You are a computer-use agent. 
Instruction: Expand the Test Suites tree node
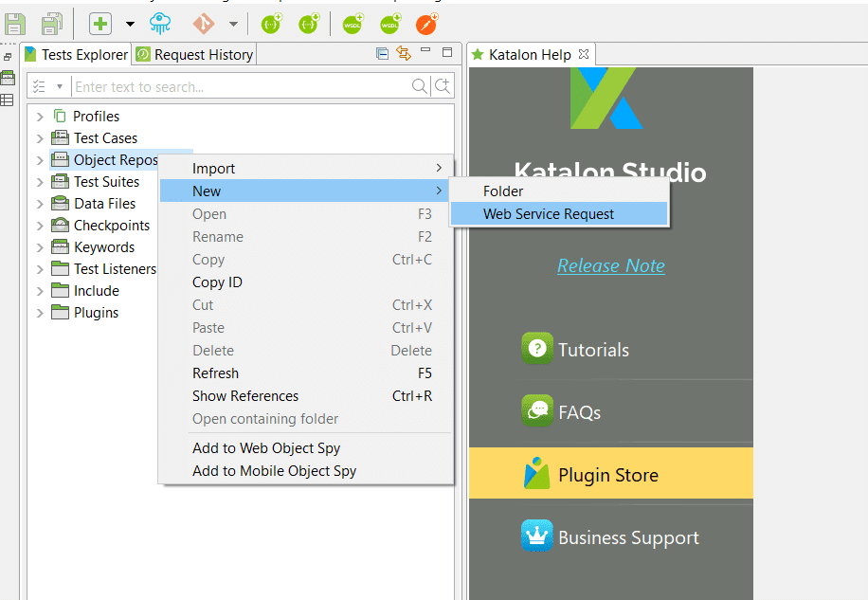pyautogui.click(x=40, y=182)
